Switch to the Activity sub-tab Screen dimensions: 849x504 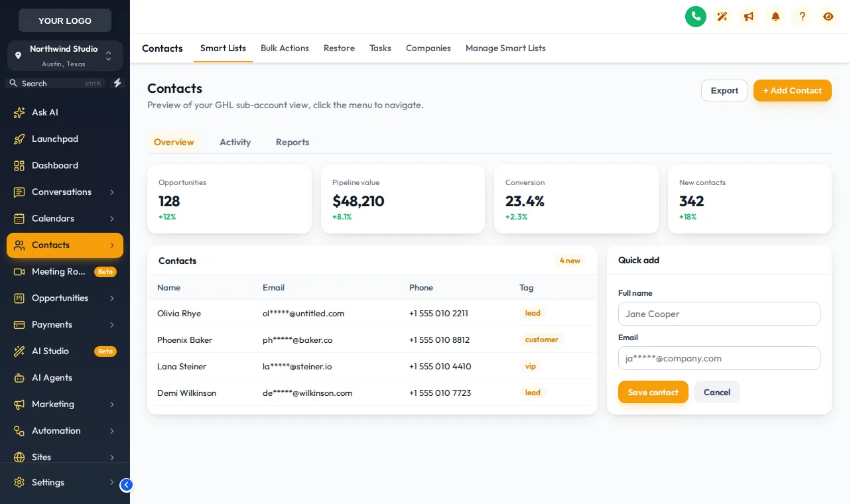coord(235,142)
